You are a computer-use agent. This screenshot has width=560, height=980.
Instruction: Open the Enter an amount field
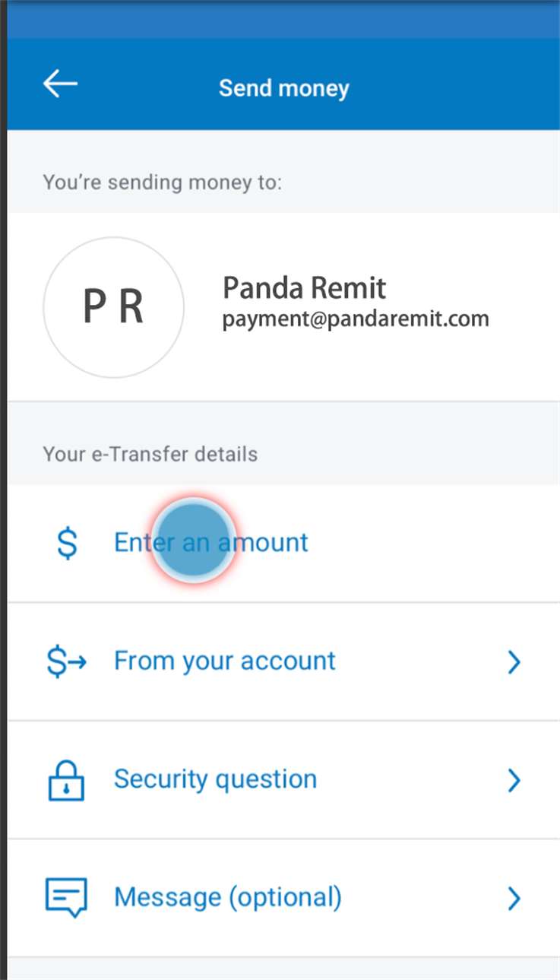pos(283,543)
